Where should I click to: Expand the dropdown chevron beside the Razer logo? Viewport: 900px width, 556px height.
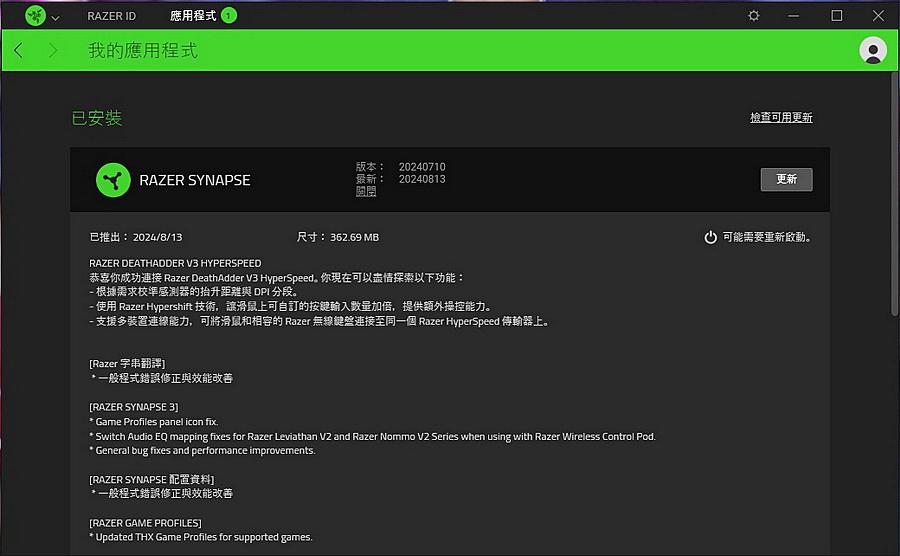pos(55,17)
